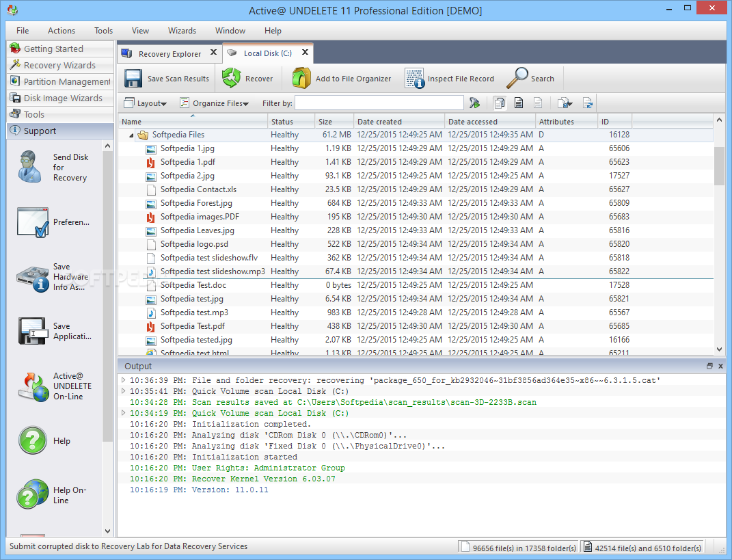Click the sidebar scroll down arrow
This screenshot has width=732, height=560.
click(x=108, y=531)
